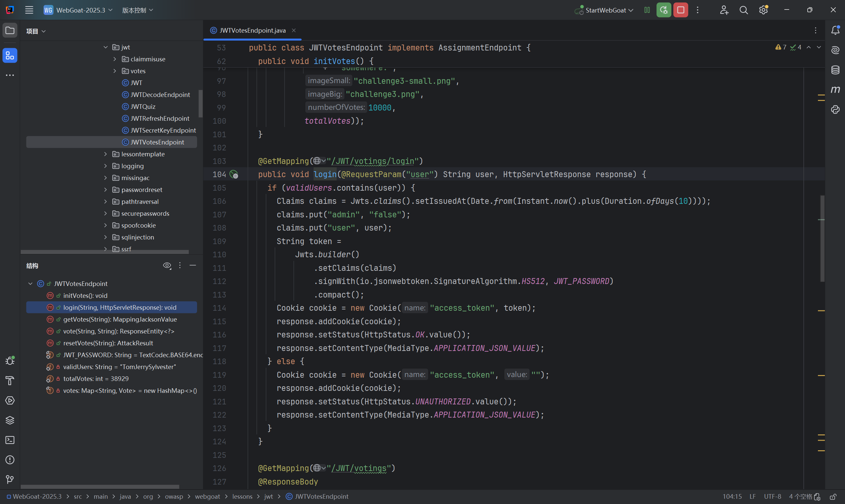
Task: Expand the passwordreset folder
Action: pos(105,190)
